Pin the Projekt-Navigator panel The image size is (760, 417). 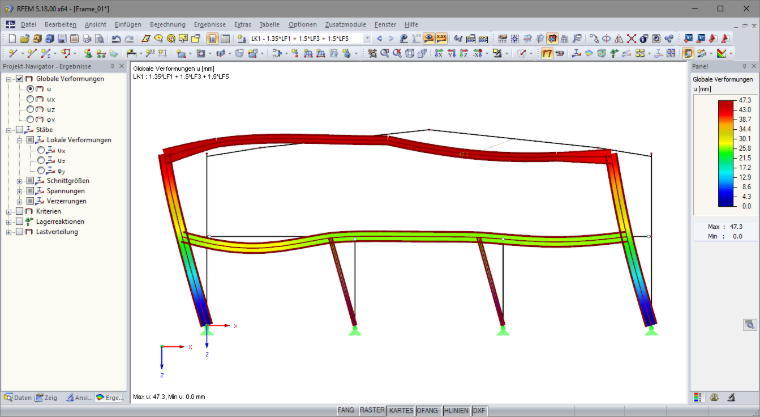tap(112, 66)
